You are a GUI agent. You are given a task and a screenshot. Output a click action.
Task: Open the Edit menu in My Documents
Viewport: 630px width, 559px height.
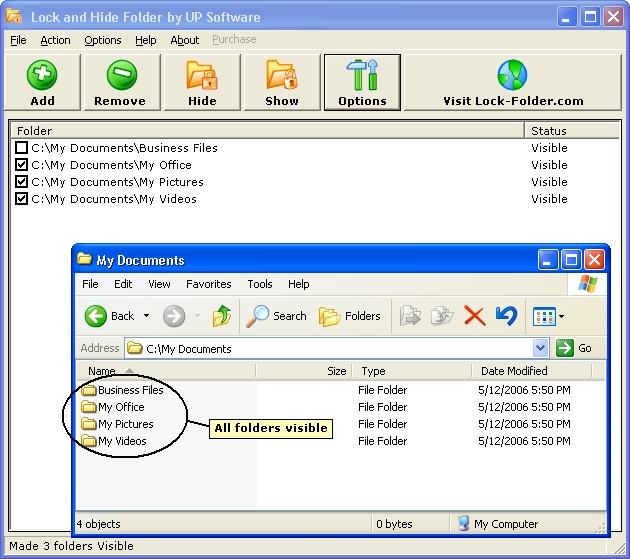(123, 284)
